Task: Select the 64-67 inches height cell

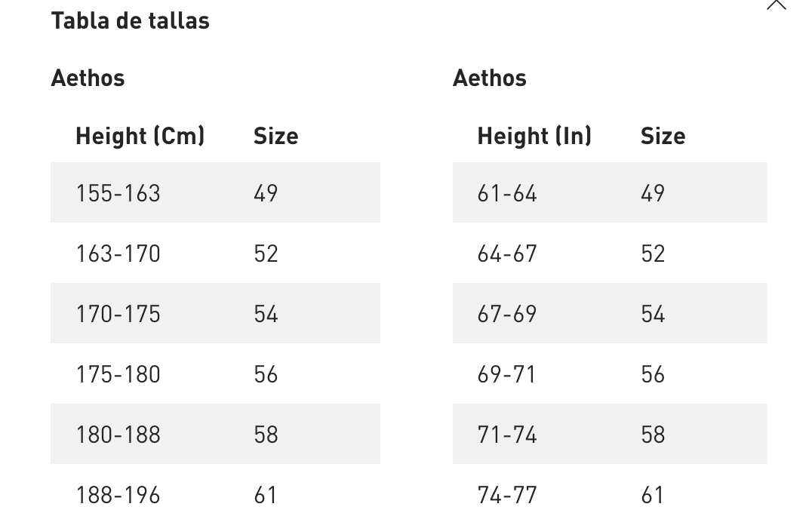Action: (x=507, y=253)
